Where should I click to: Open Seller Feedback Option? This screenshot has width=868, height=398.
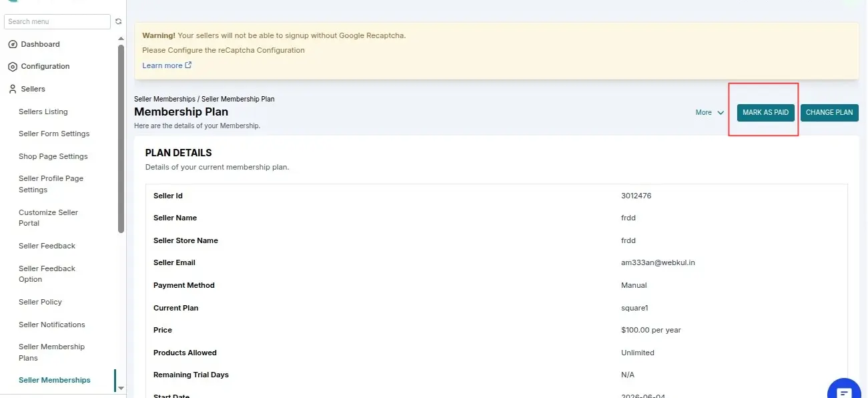[47, 274]
